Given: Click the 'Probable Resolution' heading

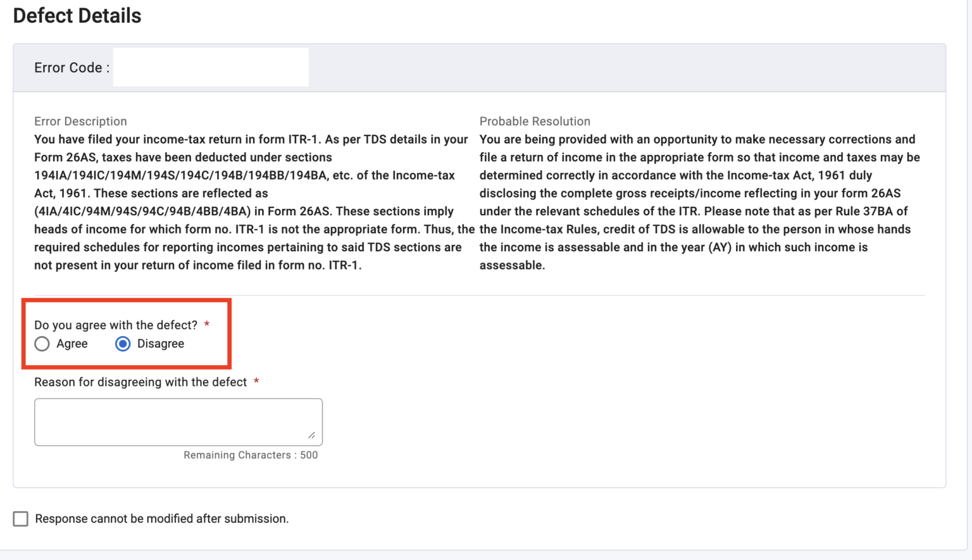Looking at the screenshot, I should (535, 121).
